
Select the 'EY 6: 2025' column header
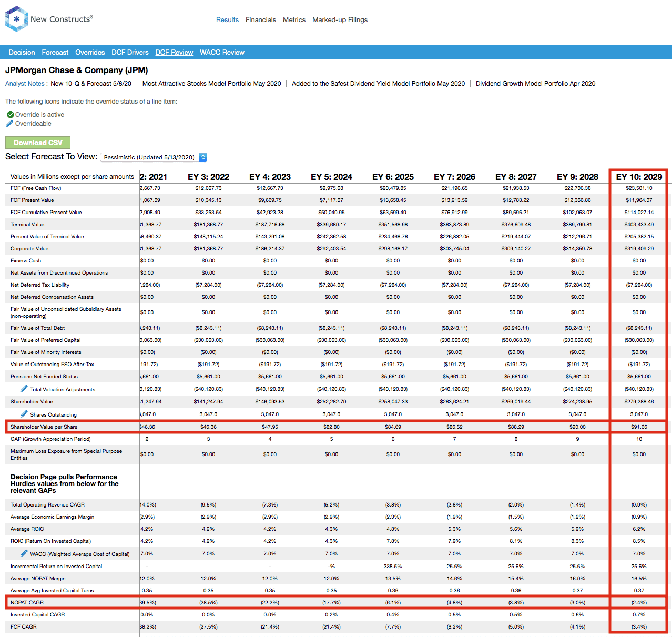(393, 177)
